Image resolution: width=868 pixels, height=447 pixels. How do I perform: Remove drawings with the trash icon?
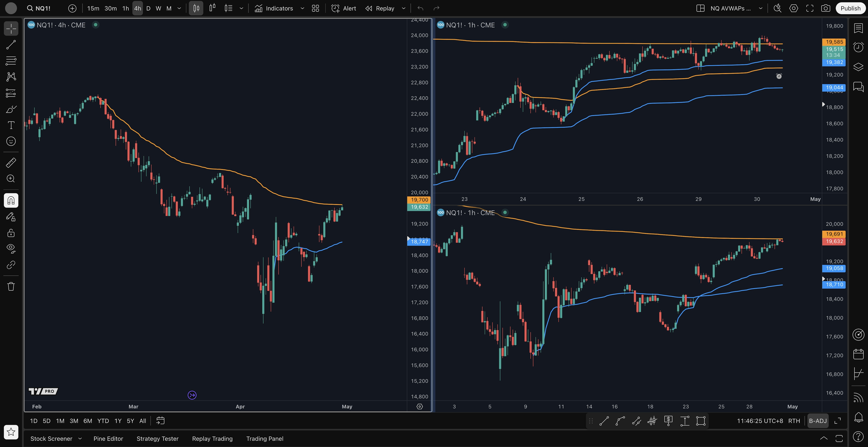pos(11,286)
